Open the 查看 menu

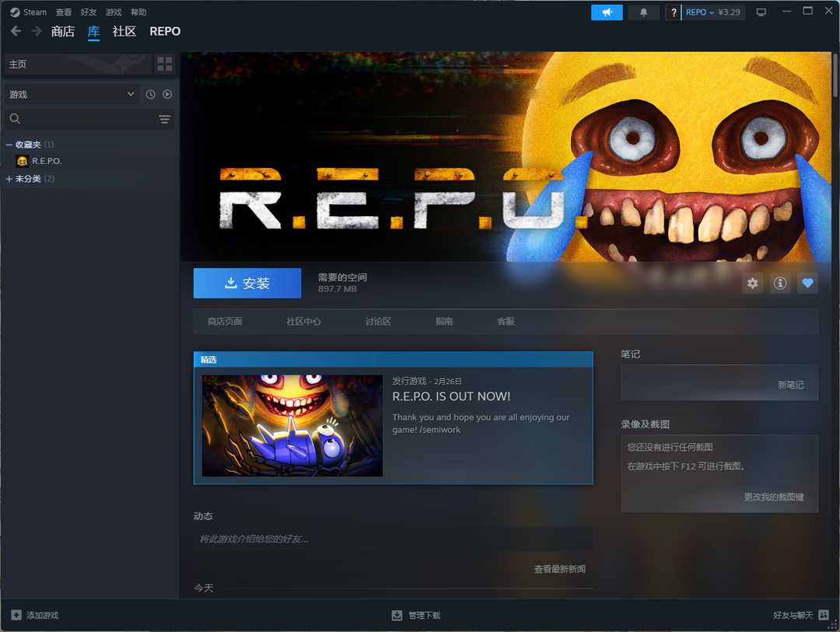coord(64,12)
